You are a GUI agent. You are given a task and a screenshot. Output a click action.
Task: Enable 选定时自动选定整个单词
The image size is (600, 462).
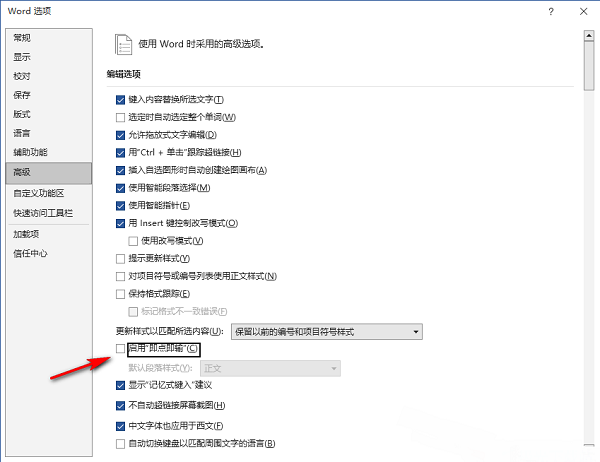[121, 118]
